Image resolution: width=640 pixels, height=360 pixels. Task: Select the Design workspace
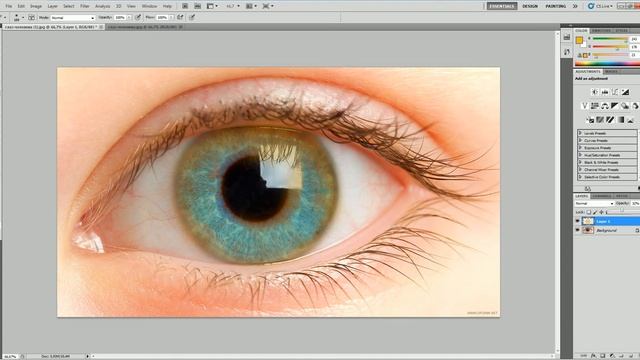tap(530, 6)
